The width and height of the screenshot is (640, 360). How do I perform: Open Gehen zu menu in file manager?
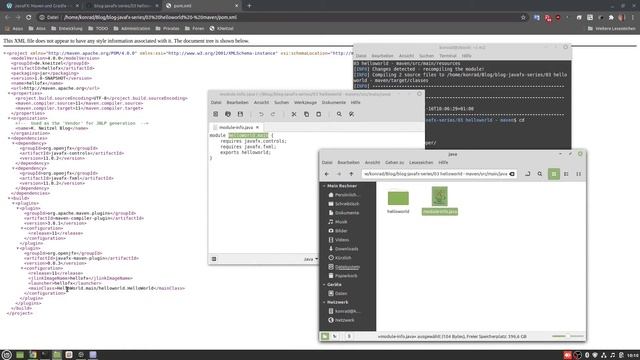394,162
